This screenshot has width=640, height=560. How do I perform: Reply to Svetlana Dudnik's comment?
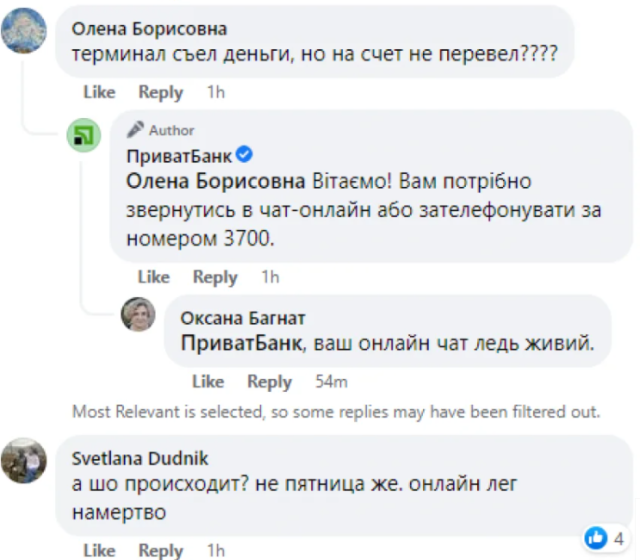click(160, 550)
